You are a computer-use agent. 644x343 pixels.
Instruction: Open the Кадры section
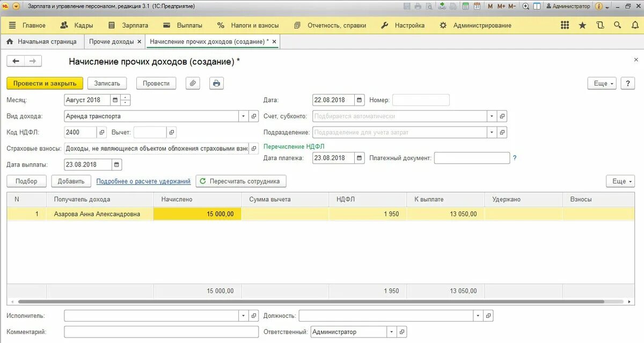[x=77, y=25]
